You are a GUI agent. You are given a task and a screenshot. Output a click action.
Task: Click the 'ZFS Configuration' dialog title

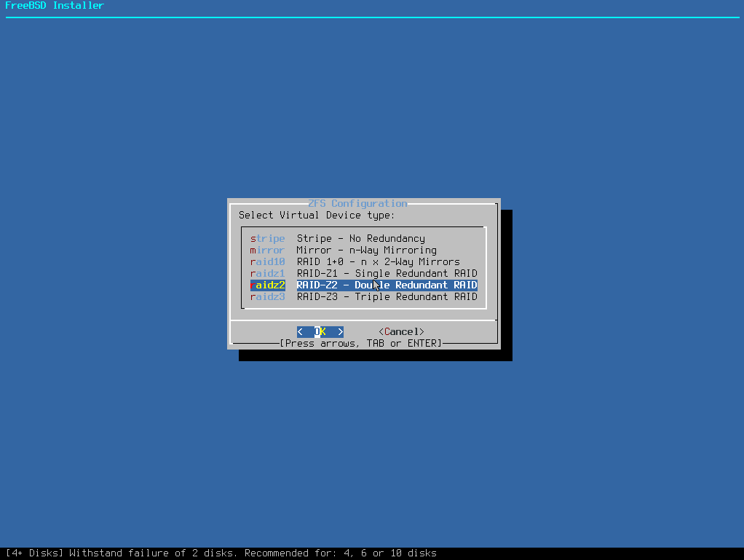pyautogui.click(x=357, y=203)
